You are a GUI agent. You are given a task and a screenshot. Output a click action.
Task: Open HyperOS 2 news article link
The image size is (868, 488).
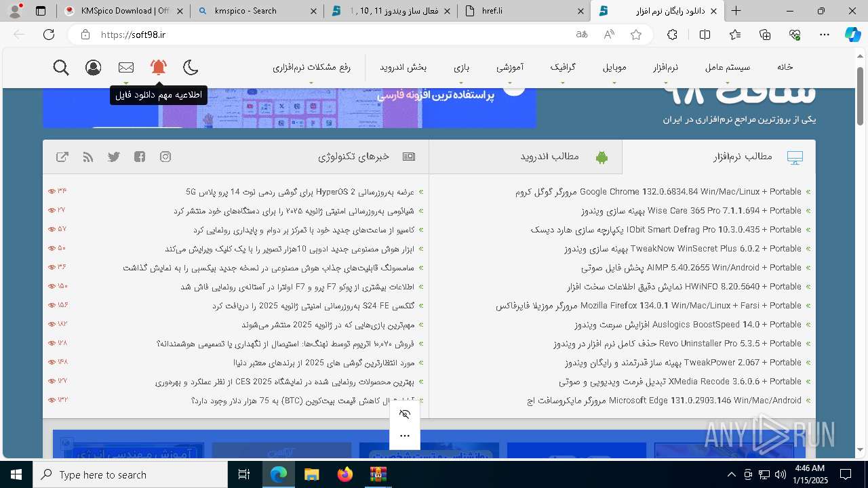pos(300,192)
